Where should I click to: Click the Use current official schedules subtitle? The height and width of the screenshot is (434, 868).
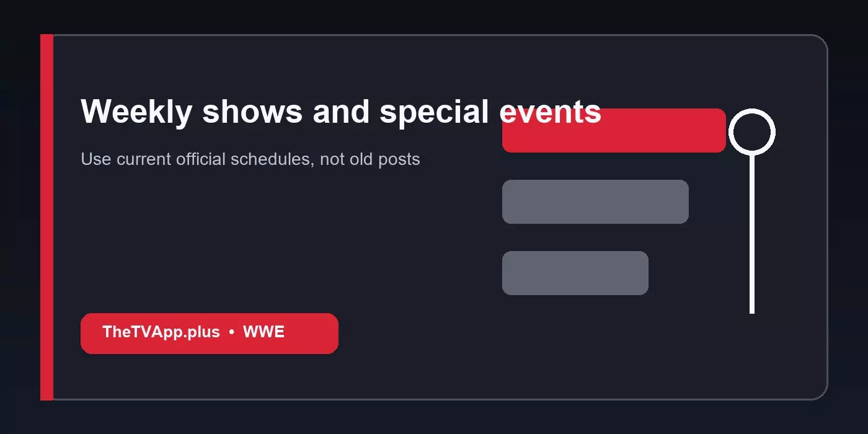pyautogui.click(x=250, y=159)
